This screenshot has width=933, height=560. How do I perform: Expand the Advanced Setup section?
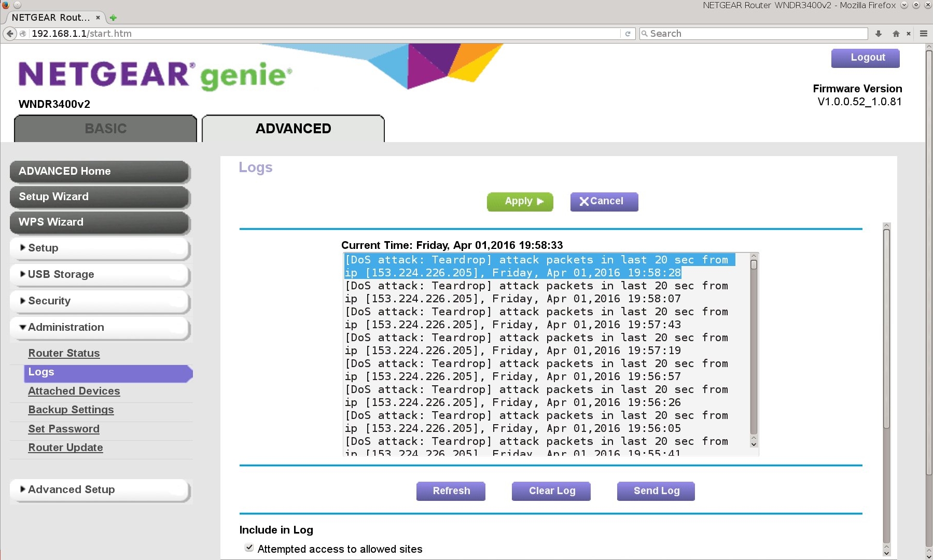(100, 490)
